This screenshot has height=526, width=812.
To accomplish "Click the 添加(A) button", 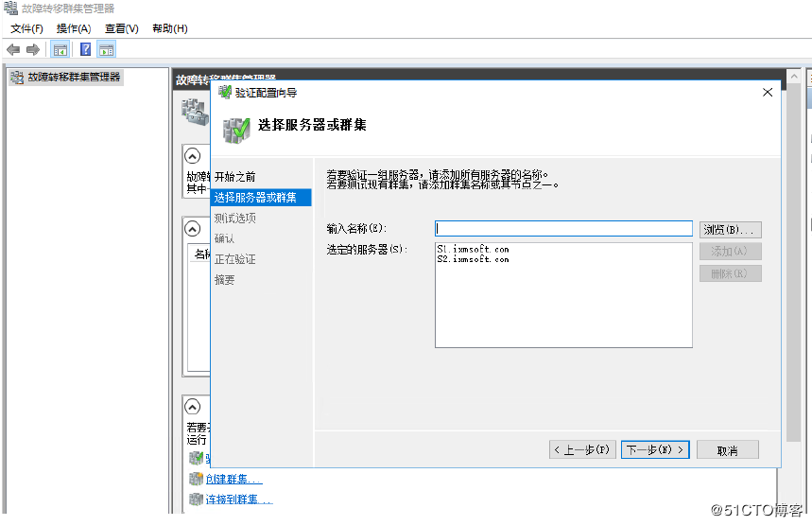I will [x=730, y=252].
